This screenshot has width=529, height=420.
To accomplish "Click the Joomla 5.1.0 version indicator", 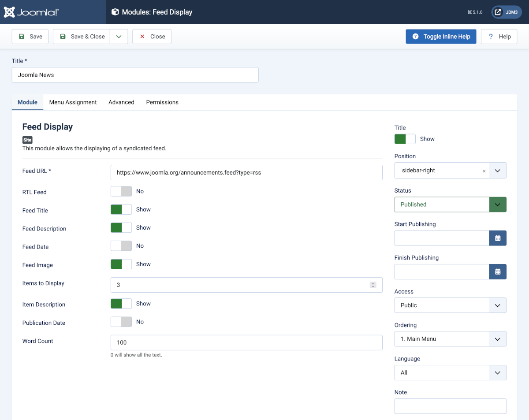I will [475, 12].
